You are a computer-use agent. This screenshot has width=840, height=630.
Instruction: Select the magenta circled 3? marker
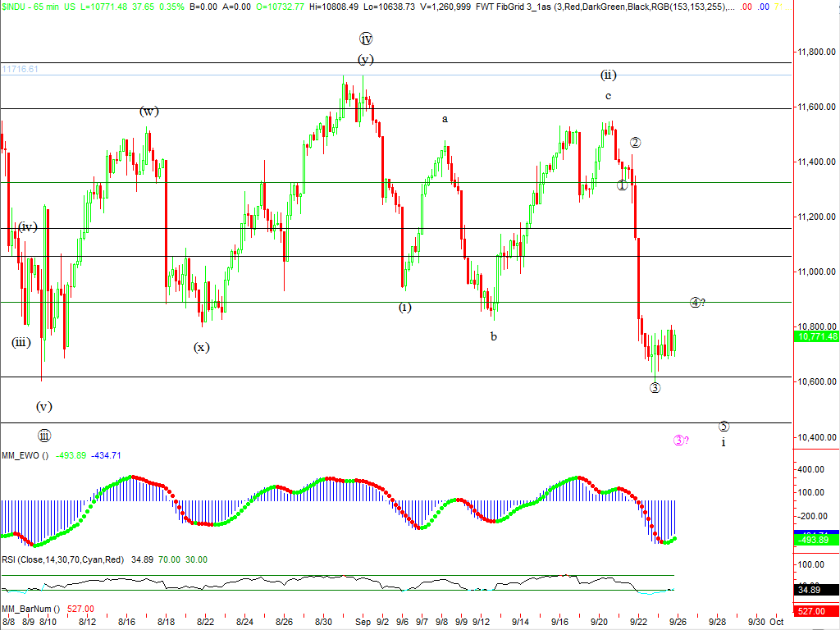[681, 441]
